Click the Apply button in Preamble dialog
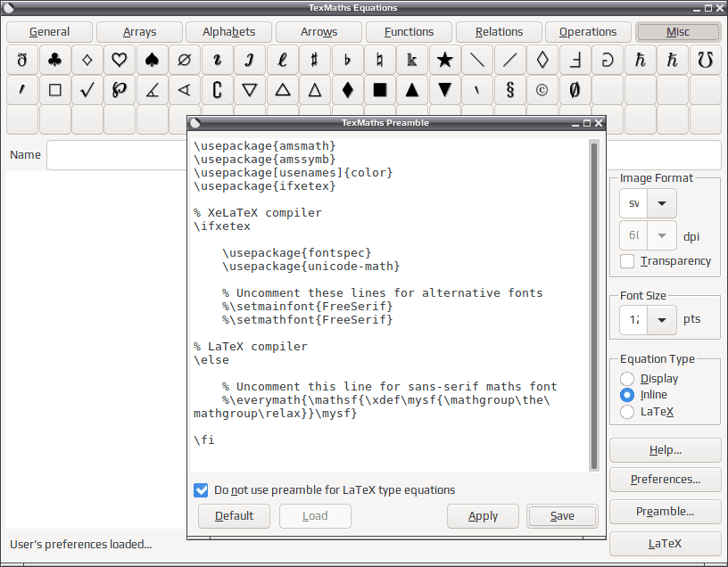The width and height of the screenshot is (728, 567). 483,516
